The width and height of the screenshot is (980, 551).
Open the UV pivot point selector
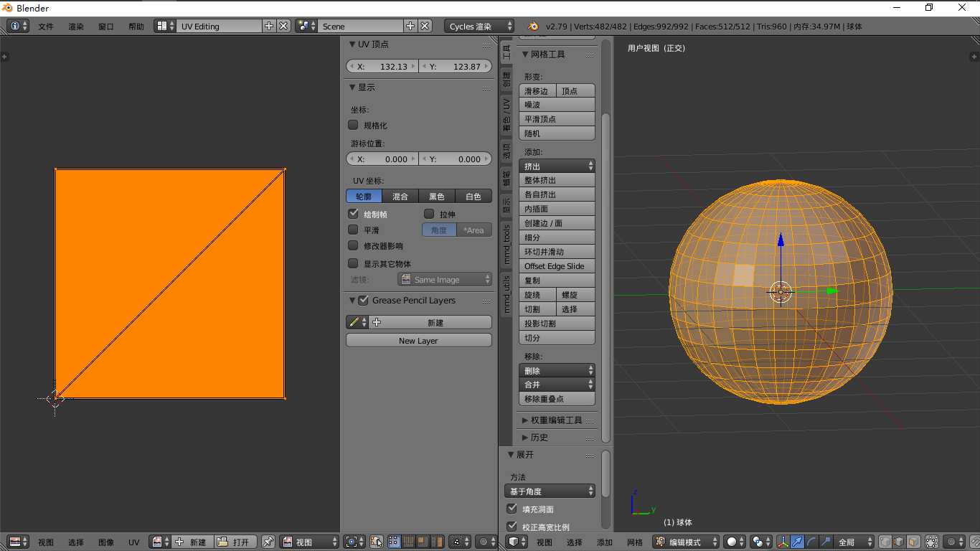tap(354, 542)
